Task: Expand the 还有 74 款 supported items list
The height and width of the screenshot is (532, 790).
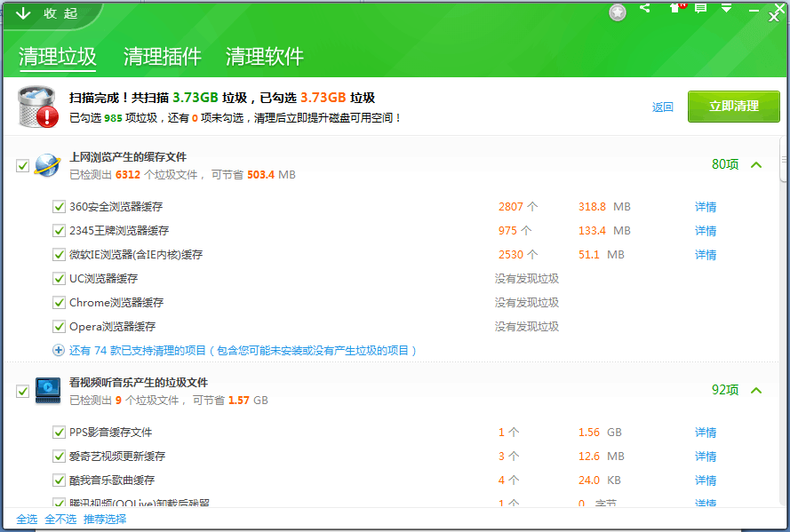Action: [59, 351]
